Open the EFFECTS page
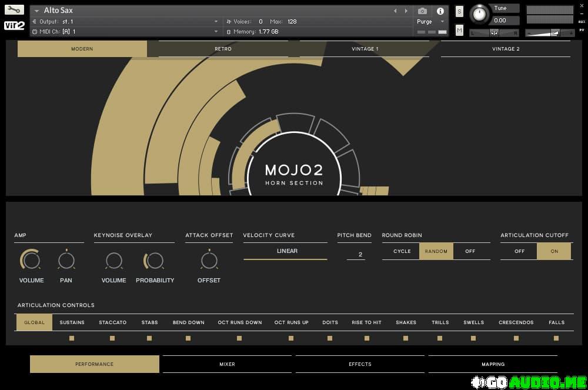 coord(360,364)
